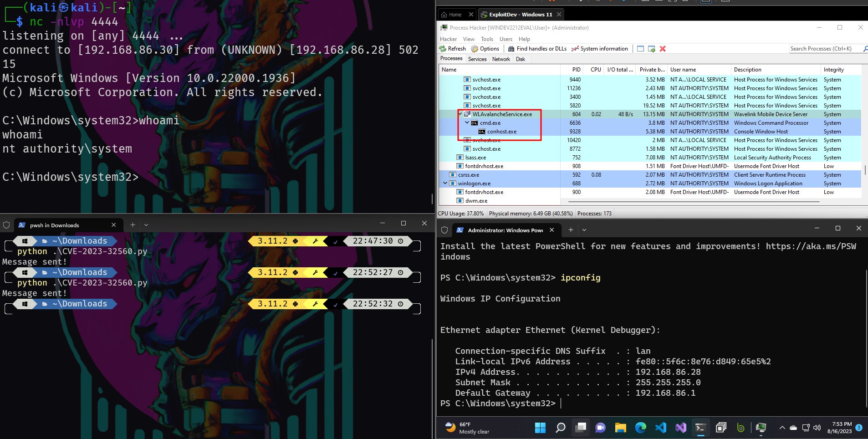Click the find window toolbar icon
This screenshot has width=868, height=439.
tap(640, 49)
